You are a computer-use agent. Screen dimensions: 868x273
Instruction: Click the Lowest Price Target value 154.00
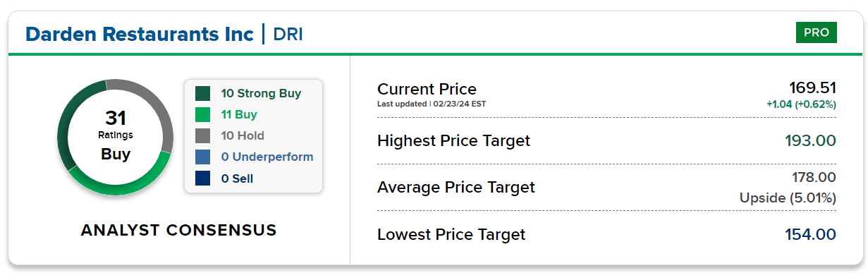point(810,234)
